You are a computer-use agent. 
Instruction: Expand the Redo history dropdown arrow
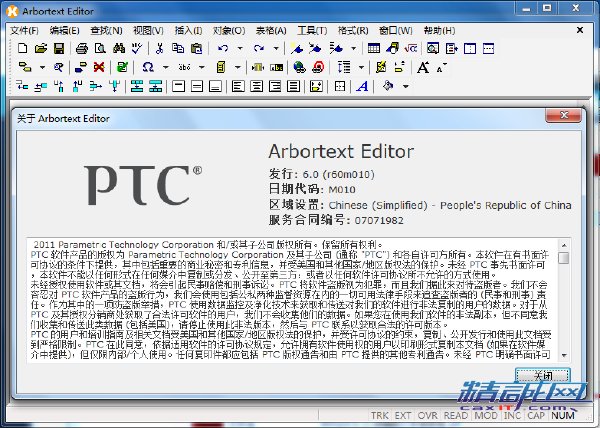(x=276, y=49)
